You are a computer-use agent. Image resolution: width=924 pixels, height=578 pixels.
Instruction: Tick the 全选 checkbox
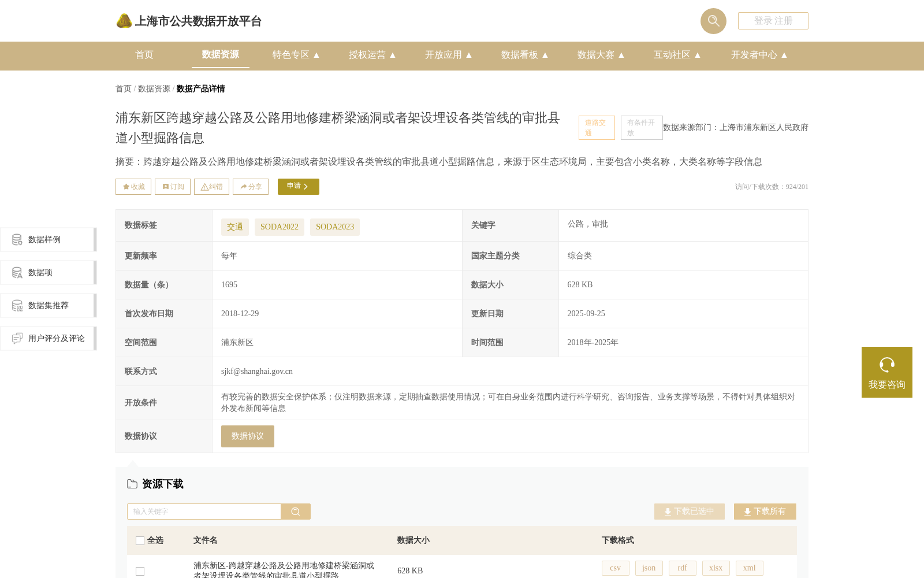click(140, 540)
